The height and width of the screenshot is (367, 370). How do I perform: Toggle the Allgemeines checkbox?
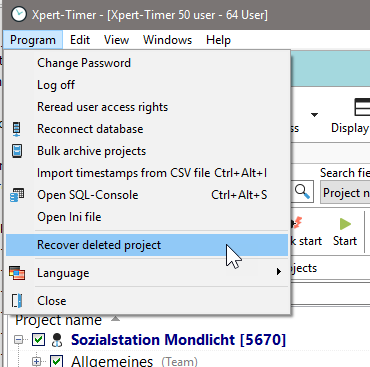[x=56, y=361]
